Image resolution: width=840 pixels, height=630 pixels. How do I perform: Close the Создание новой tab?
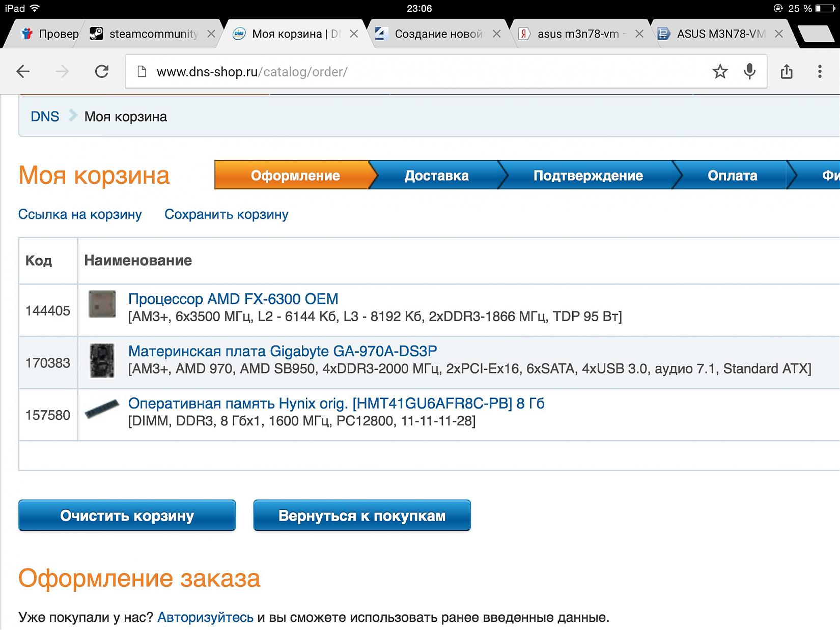pyautogui.click(x=497, y=34)
